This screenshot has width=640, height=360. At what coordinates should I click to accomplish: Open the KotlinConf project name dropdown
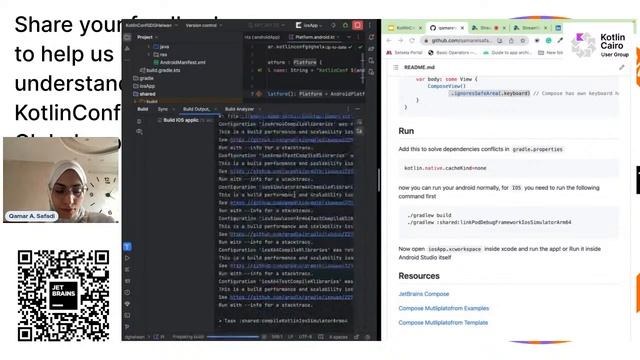[x=152, y=25]
